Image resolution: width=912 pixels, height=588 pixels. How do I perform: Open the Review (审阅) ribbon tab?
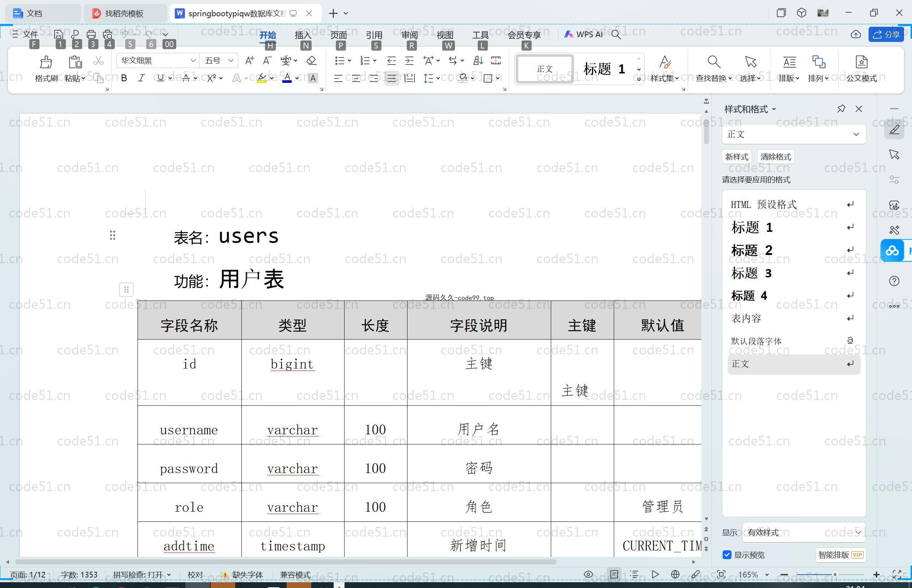(x=410, y=34)
